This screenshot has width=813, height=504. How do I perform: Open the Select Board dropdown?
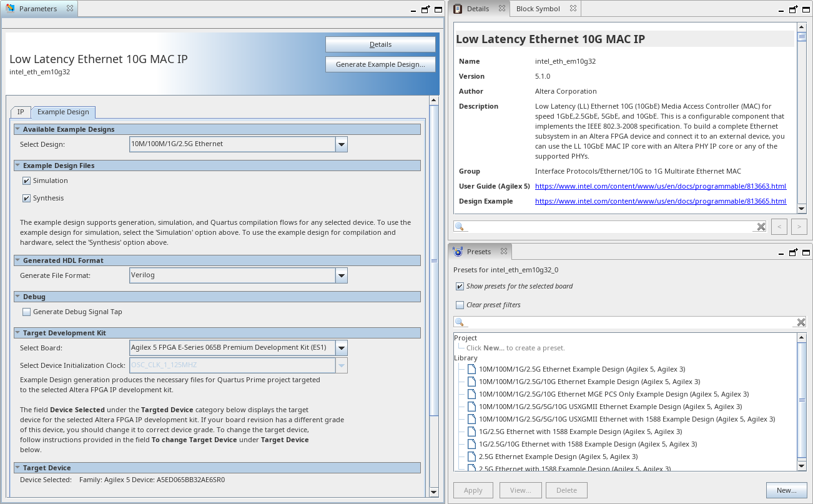[341, 348]
